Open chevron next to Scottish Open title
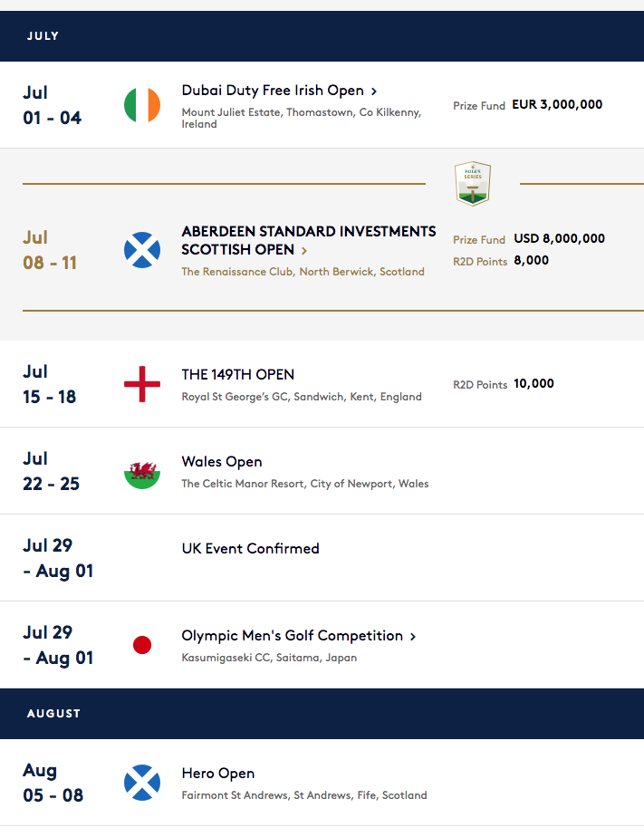Viewport: 644px width, 837px height. pyautogui.click(x=304, y=250)
